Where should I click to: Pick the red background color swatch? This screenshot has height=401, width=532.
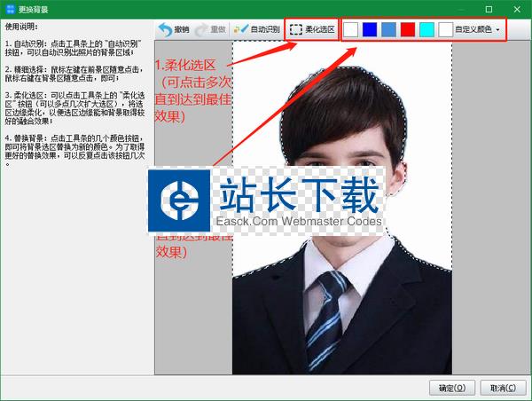pos(407,29)
